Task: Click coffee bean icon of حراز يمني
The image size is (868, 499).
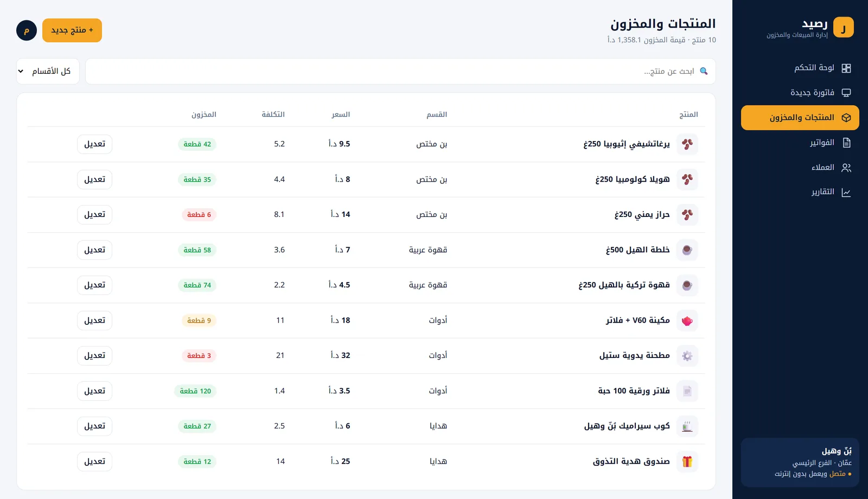Action: 687,215
